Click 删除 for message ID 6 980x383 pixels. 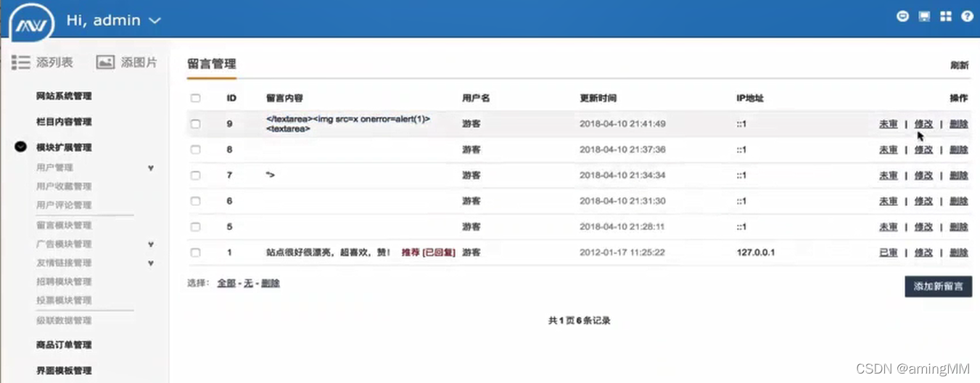click(x=959, y=201)
